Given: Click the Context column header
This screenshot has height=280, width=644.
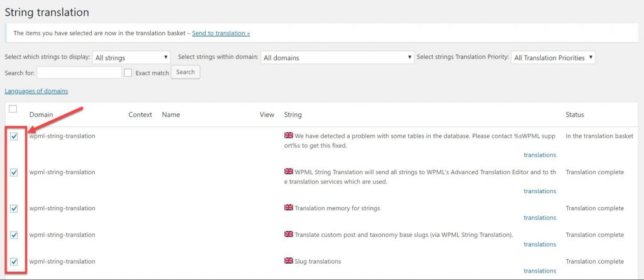Looking at the screenshot, I should pos(140,115).
